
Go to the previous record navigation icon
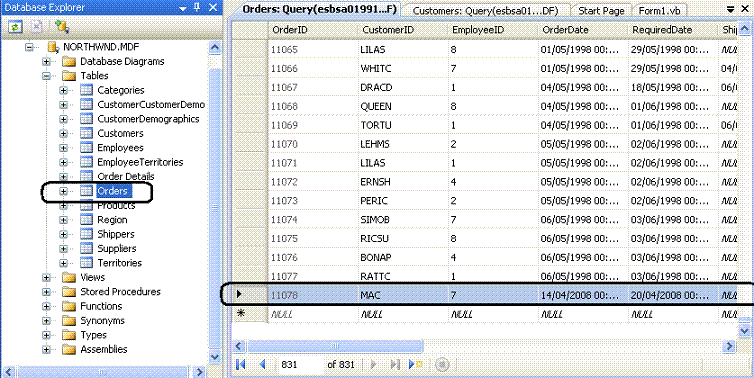pos(263,365)
